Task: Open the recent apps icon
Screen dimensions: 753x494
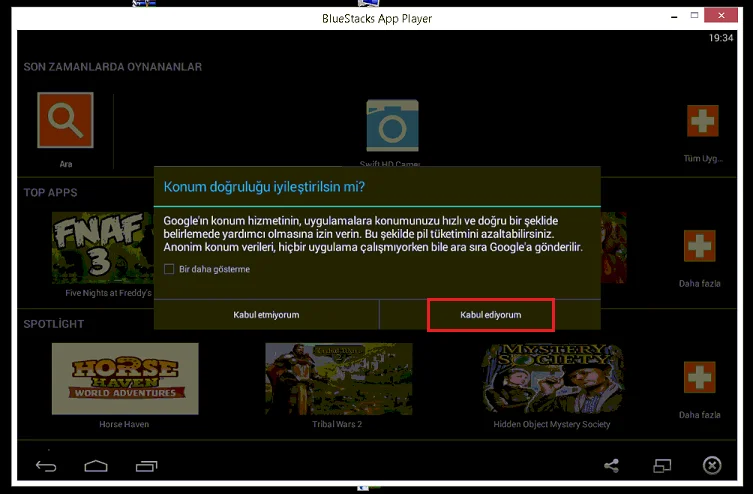Action: [146, 466]
